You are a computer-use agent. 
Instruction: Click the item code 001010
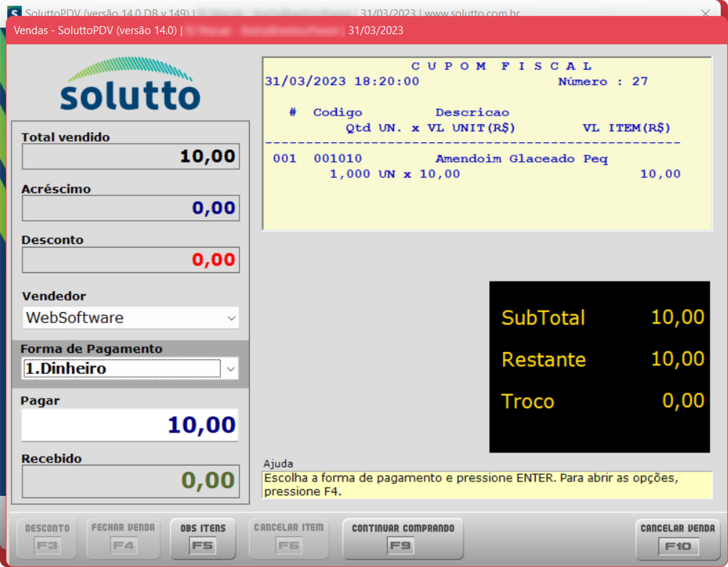click(338, 158)
